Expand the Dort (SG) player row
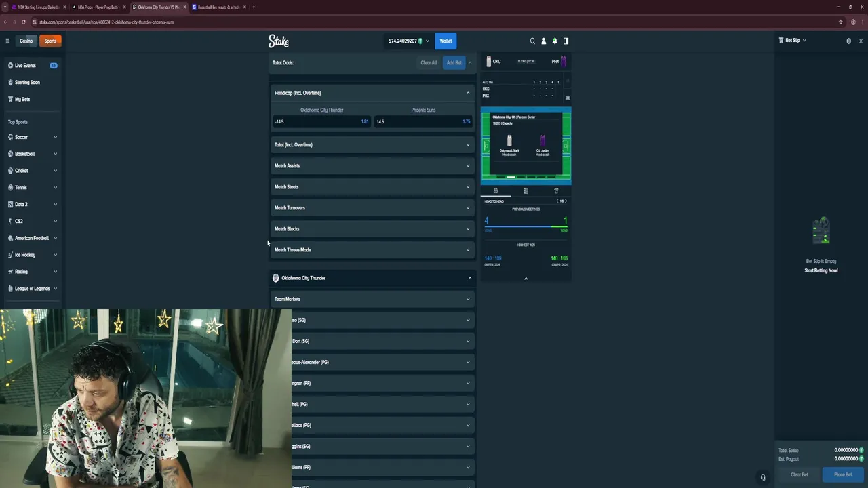Image resolution: width=868 pixels, height=488 pixels. coord(383,341)
